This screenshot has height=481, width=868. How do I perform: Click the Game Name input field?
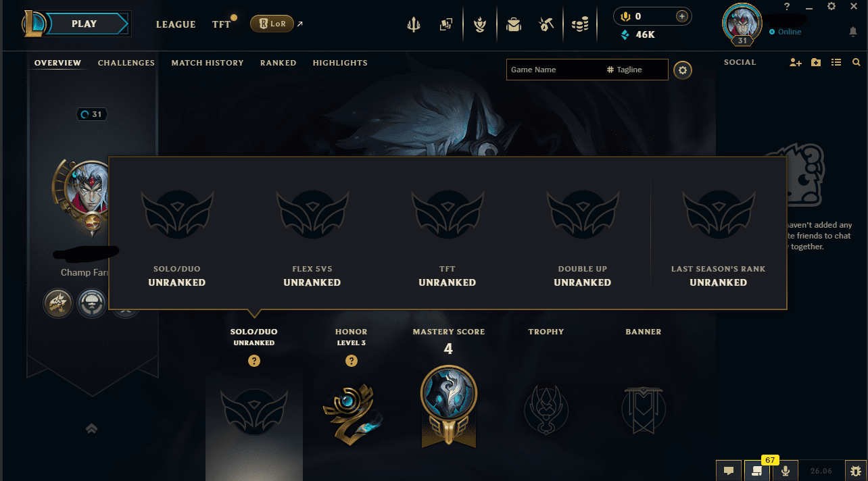pos(554,70)
